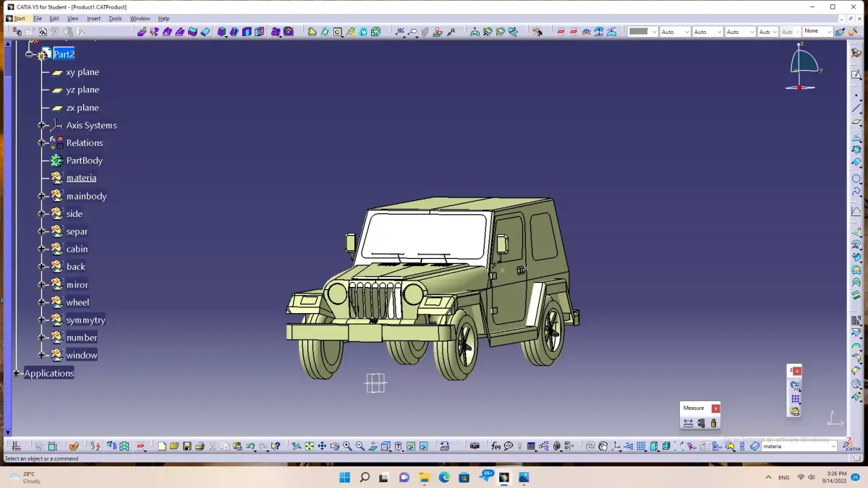Image resolution: width=868 pixels, height=488 pixels.
Task: Expand the Axis Systems node
Action: tap(41, 125)
